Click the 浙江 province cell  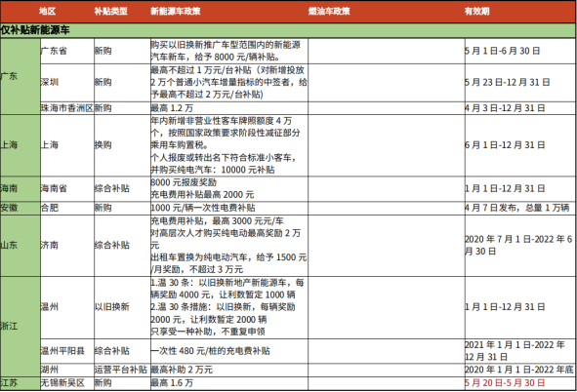pyautogui.click(x=20, y=327)
